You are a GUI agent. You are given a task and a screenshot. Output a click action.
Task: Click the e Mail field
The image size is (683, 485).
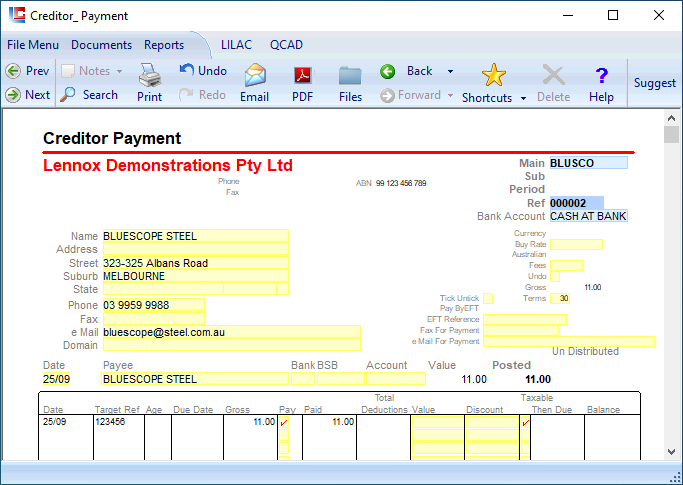(x=232, y=332)
